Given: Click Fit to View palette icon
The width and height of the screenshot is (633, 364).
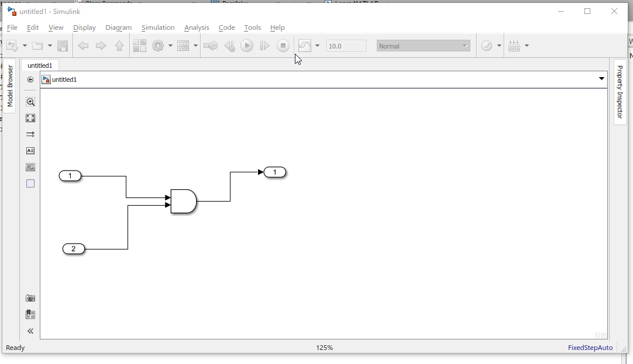Looking at the screenshot, I should [30, 118].
